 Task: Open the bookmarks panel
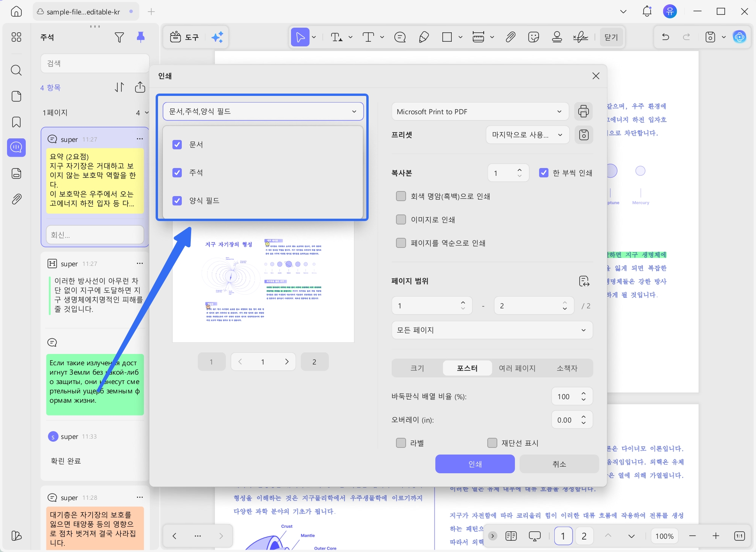pyautogui.click(x=16, y=122)
